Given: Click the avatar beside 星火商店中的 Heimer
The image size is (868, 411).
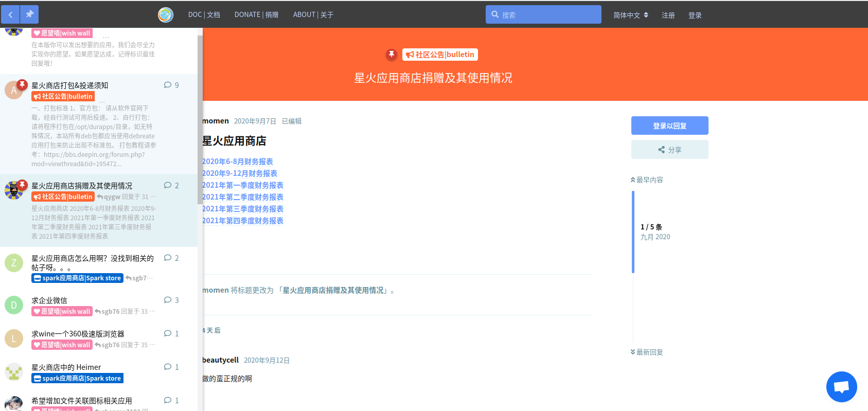Looking at the screenshot, I should (x=14, y=372).
